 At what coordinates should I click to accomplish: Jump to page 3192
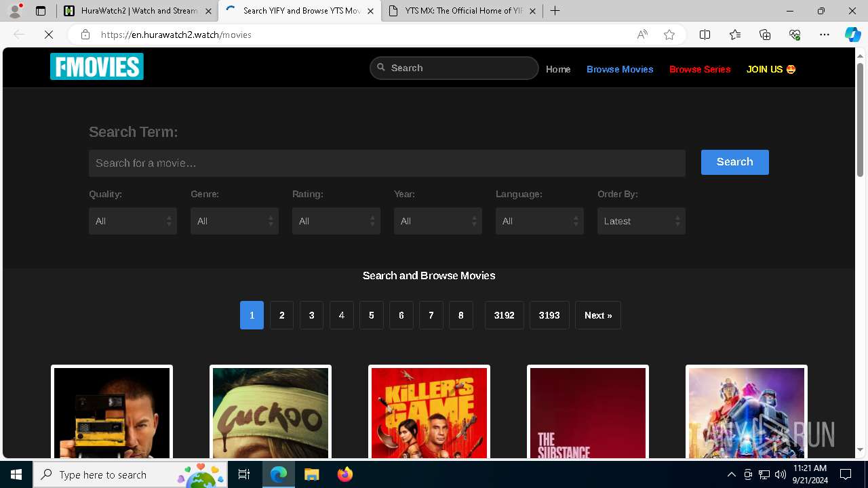505,315
